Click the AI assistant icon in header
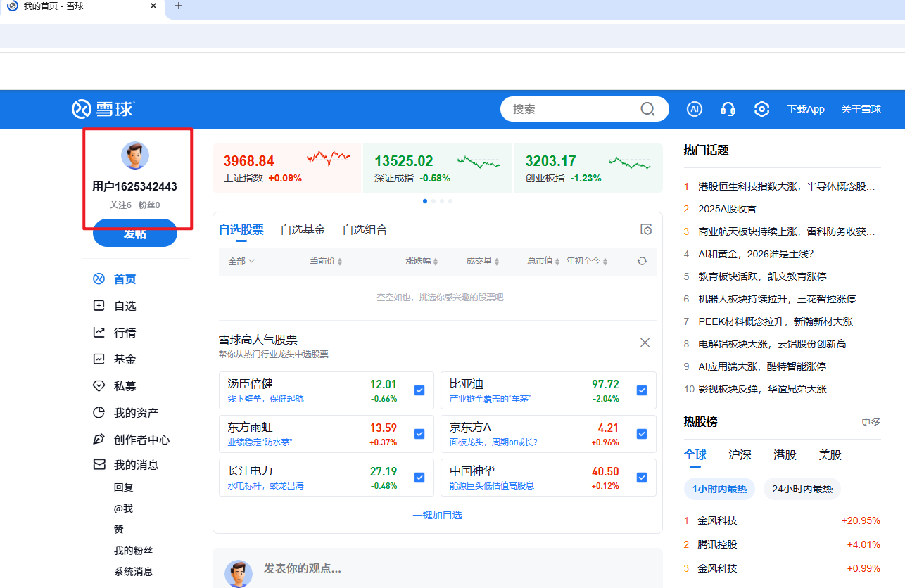Viewport: 905px width, 588px height. [695, 109]
